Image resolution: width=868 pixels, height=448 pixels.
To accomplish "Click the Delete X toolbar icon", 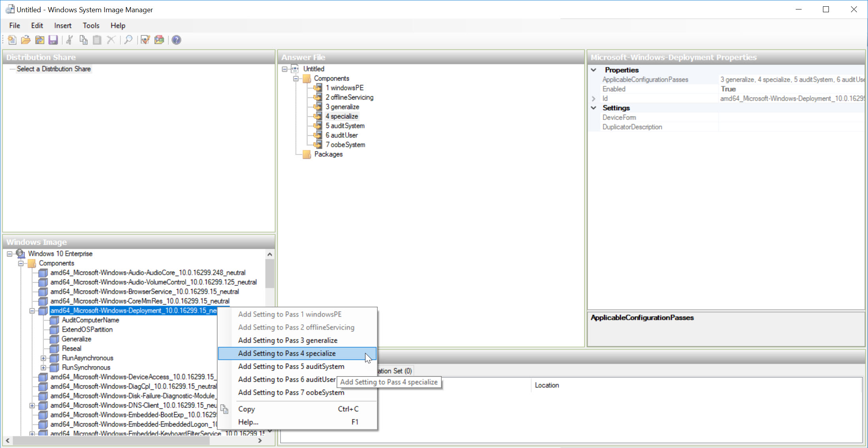I will [x=111, y=40].
